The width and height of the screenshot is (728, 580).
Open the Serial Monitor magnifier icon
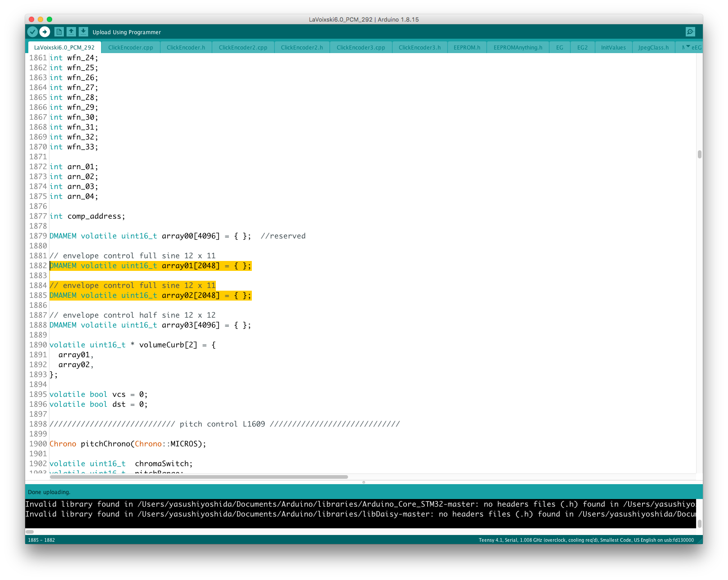pos(690,32)
